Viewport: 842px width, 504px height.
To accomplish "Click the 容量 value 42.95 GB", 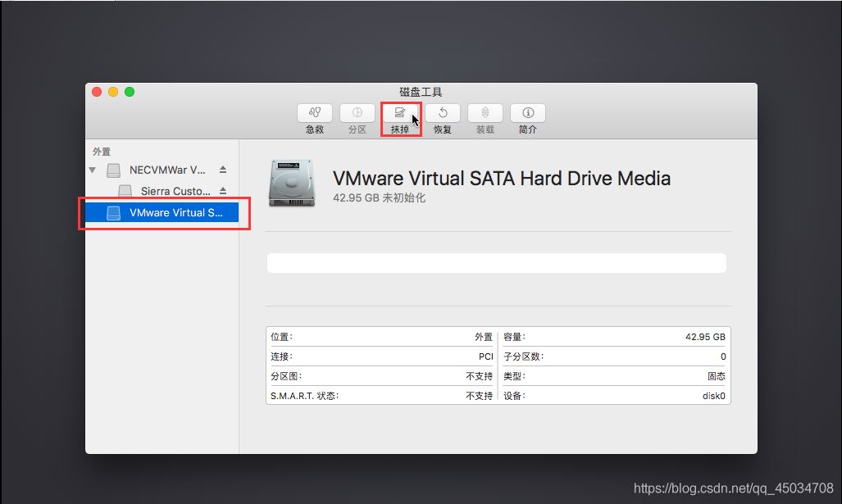I will pyautogui.click(x=705, y=337).
